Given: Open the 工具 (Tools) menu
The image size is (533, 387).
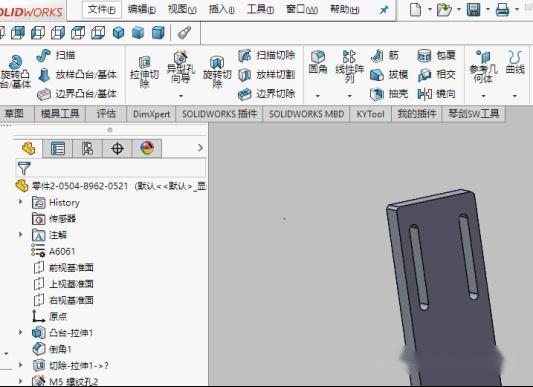Looking at the screenshot, I should point(260,9).
